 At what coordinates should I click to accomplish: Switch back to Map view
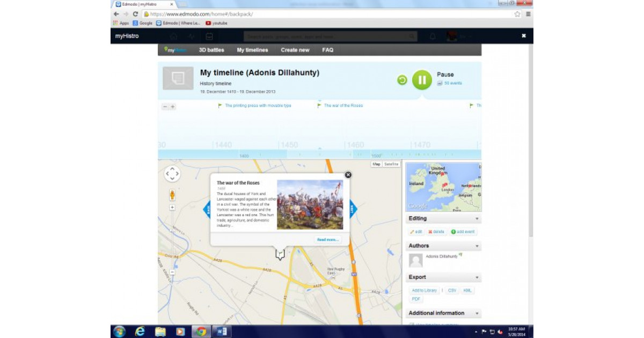pos(377,164)
